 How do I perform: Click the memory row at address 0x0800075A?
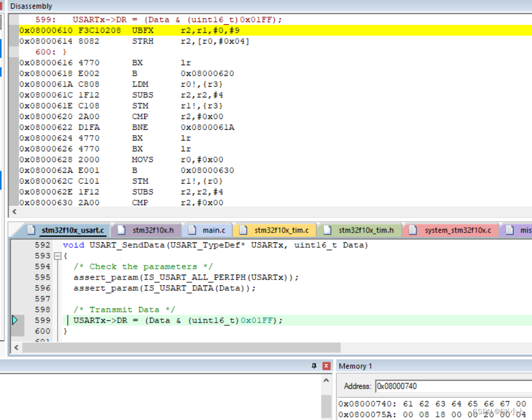pyautogui.click(x=432, y=414)
